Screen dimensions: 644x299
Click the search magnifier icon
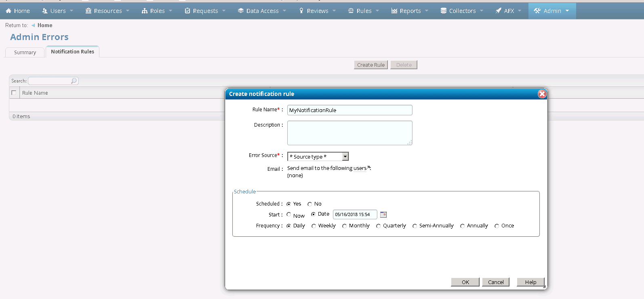pos(74,81)
